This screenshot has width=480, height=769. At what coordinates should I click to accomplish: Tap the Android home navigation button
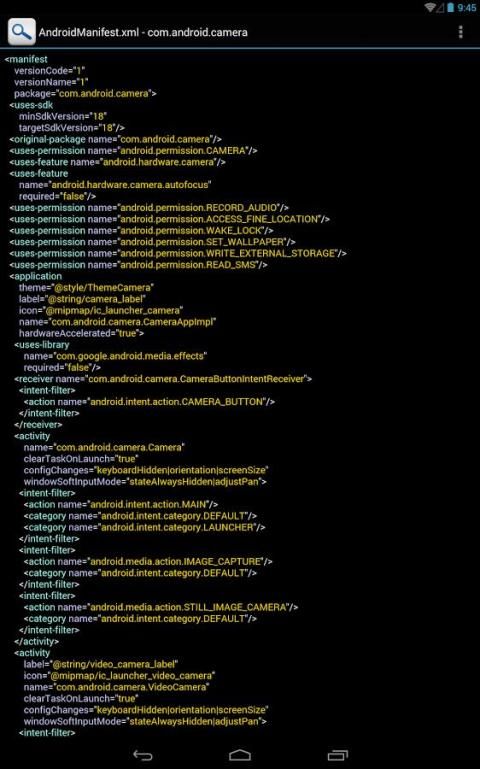point(240,755)
